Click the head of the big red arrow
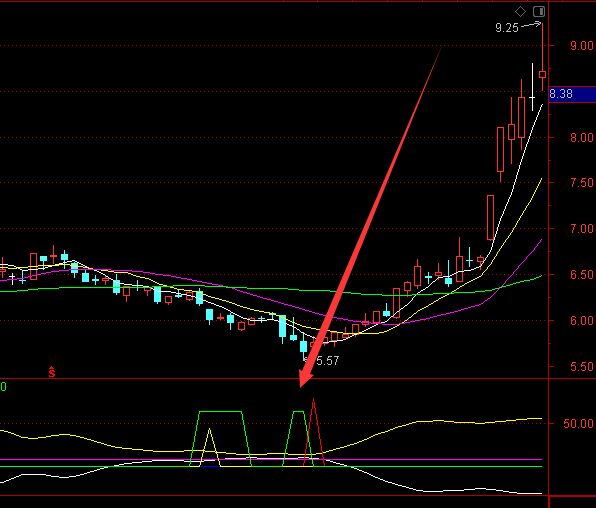 (305, 377)
